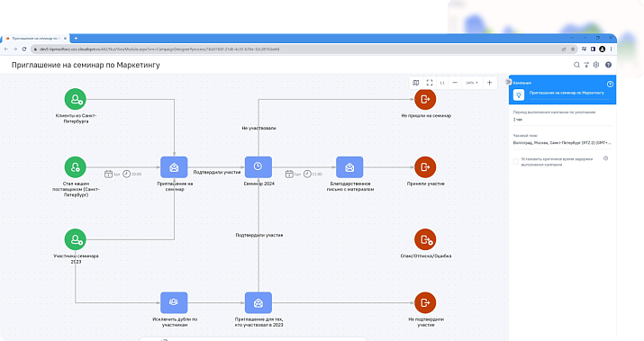Viewport: 644px width, 341px height.
Task: Open settings gear in page header
Action: (x=596, y=65)
